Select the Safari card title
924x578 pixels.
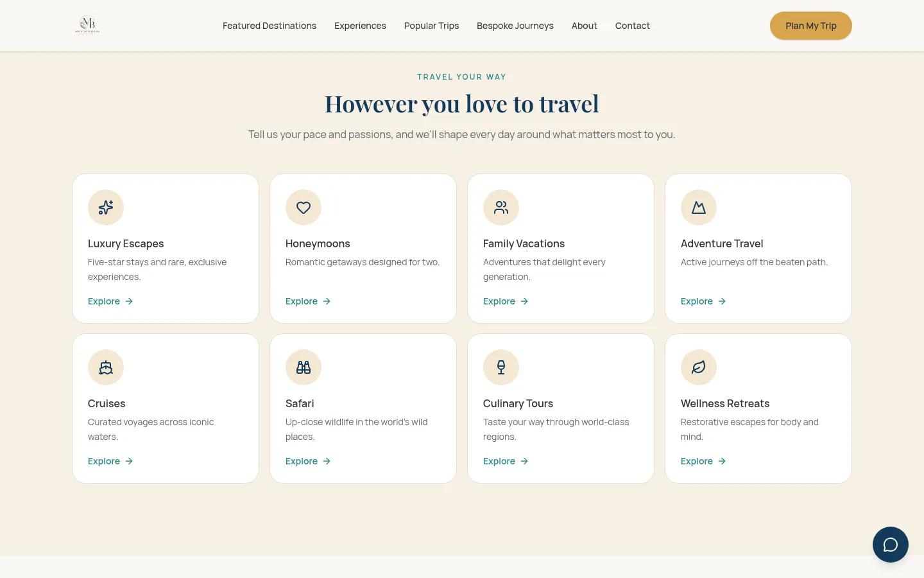coord(300,403)
